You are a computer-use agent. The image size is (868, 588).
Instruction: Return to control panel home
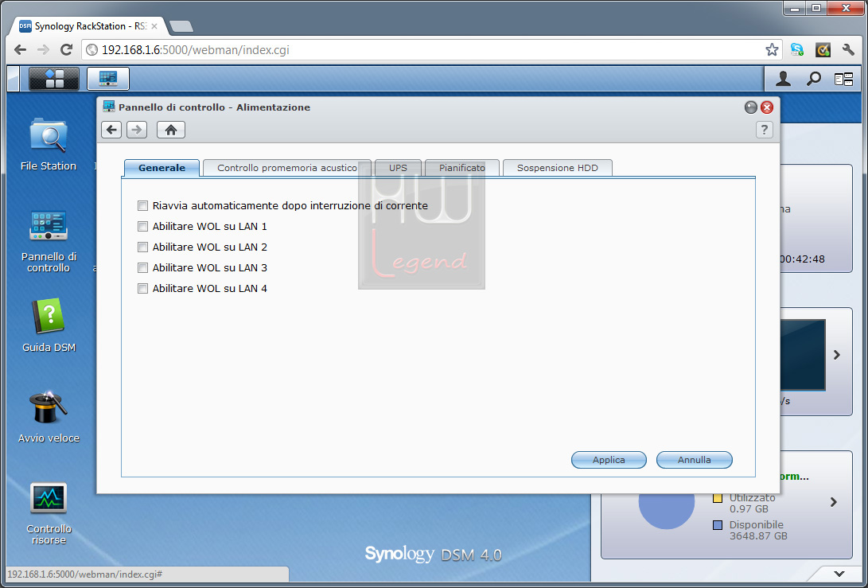click(170, 130)
